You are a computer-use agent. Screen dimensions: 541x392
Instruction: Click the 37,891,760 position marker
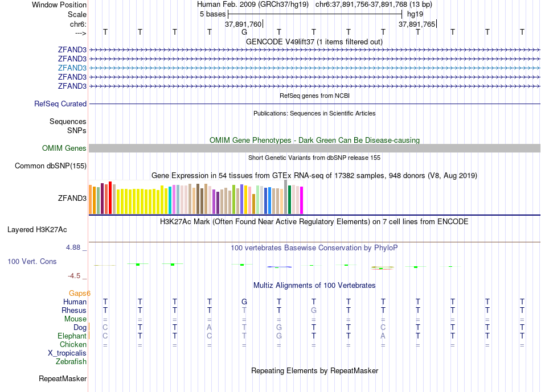coord(243,24)
